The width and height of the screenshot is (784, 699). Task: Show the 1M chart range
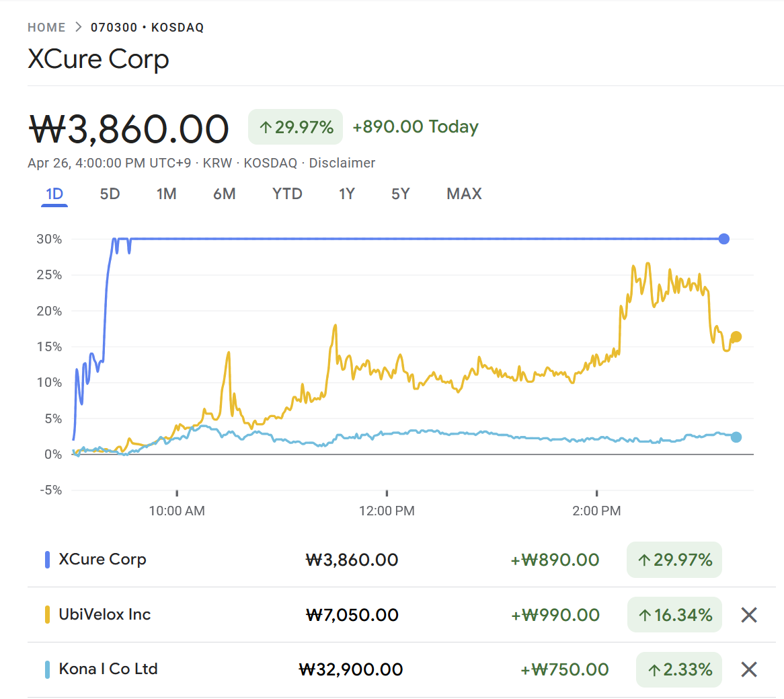coord(166,194)
